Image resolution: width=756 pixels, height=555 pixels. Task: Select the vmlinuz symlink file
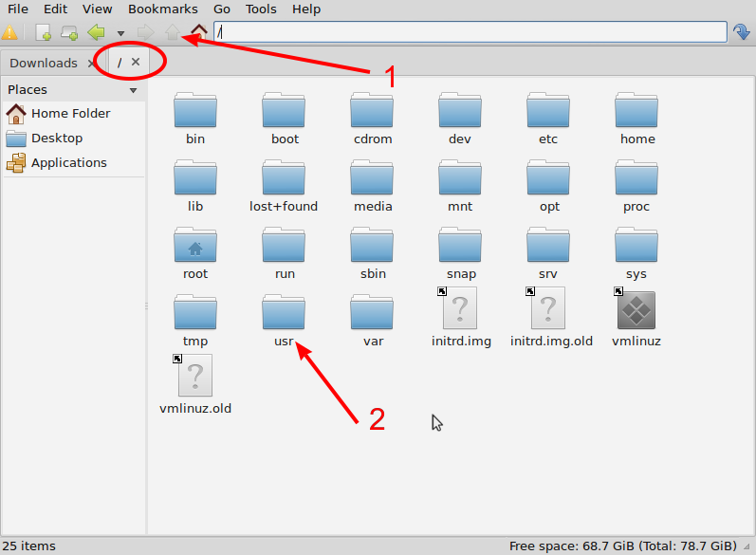click(635, 308)
